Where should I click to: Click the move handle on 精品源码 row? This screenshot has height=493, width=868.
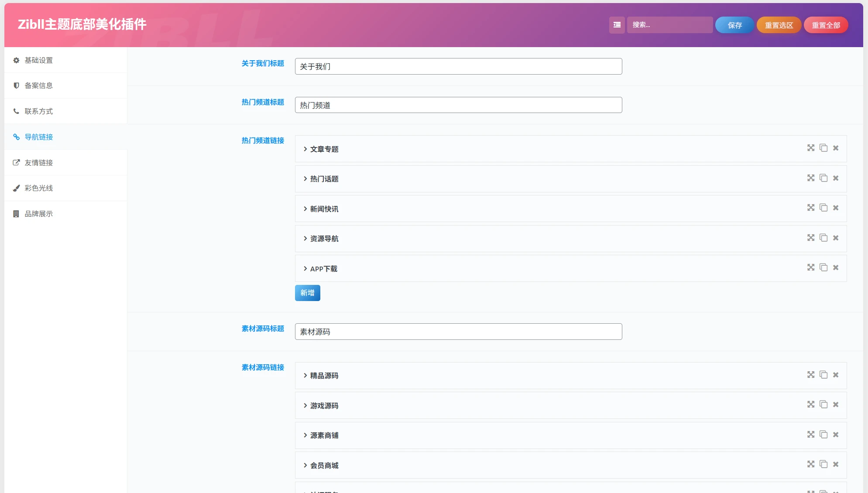810,375
